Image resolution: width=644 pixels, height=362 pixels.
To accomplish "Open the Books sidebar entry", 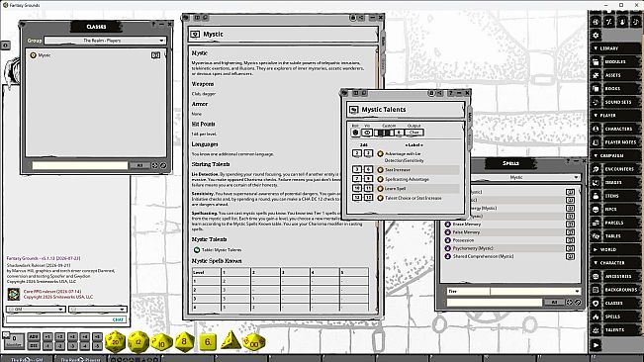I will [x=615, y=89].
